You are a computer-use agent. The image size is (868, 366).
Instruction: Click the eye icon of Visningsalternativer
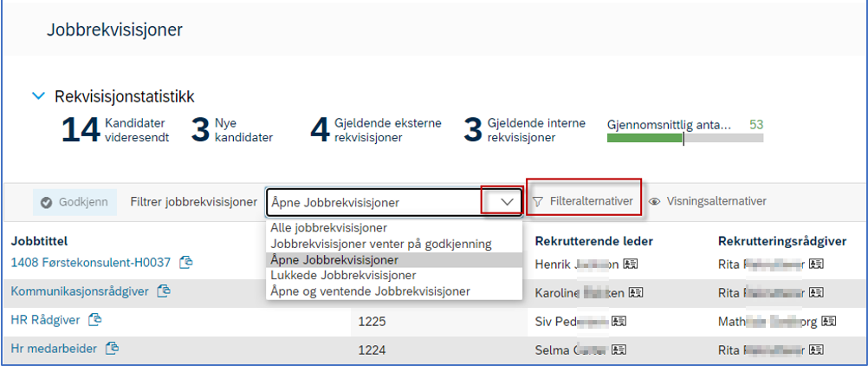[x=655, y=202]
